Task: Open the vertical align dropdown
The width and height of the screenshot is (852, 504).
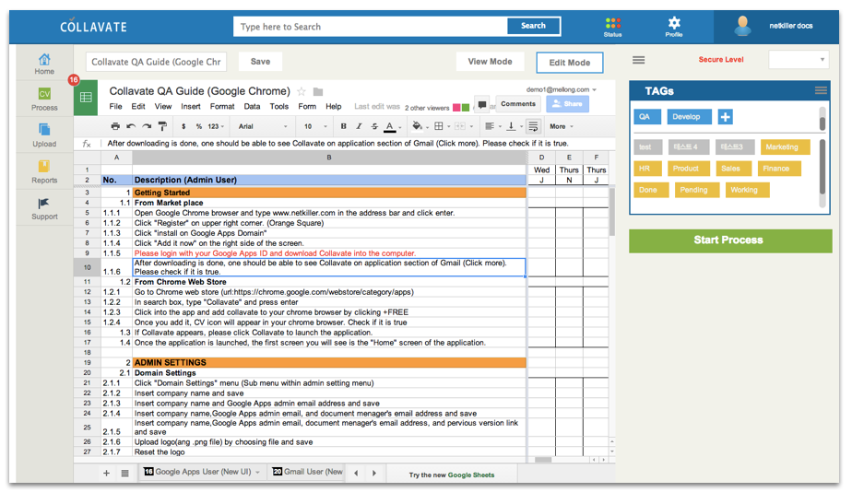Action: (514, 126)
